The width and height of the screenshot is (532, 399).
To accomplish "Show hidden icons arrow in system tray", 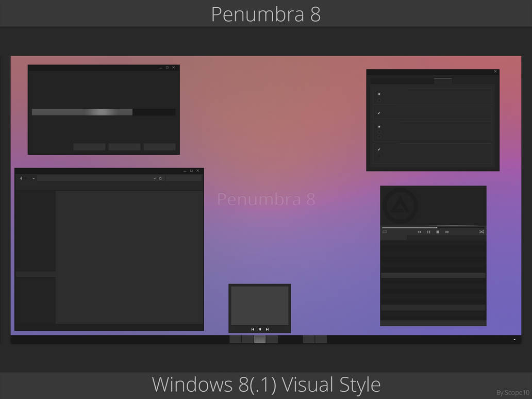I will 514,339.
